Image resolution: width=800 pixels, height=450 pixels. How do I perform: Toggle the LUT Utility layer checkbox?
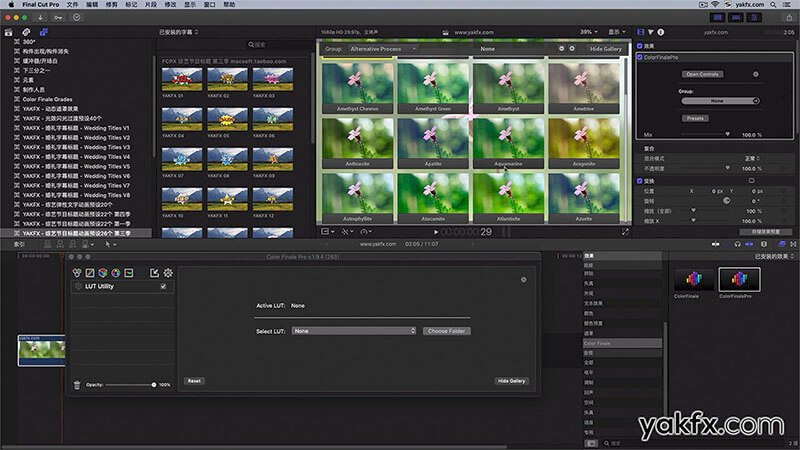point(163,286)
